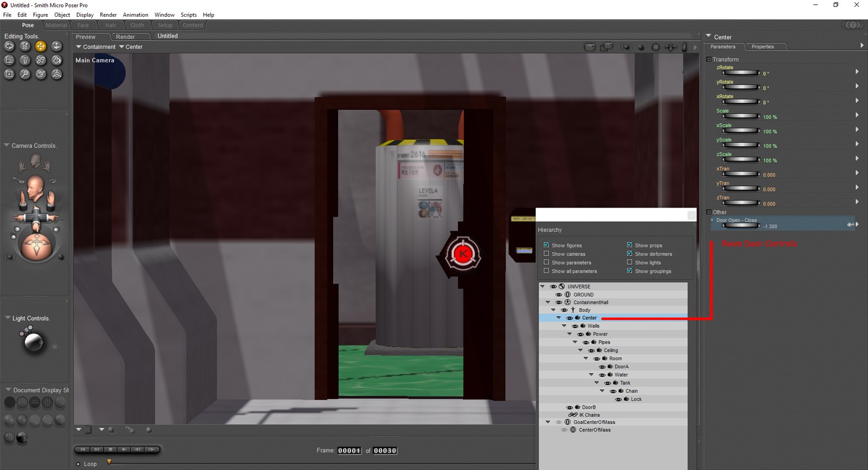Open the File menu

[x=7, y=15]
